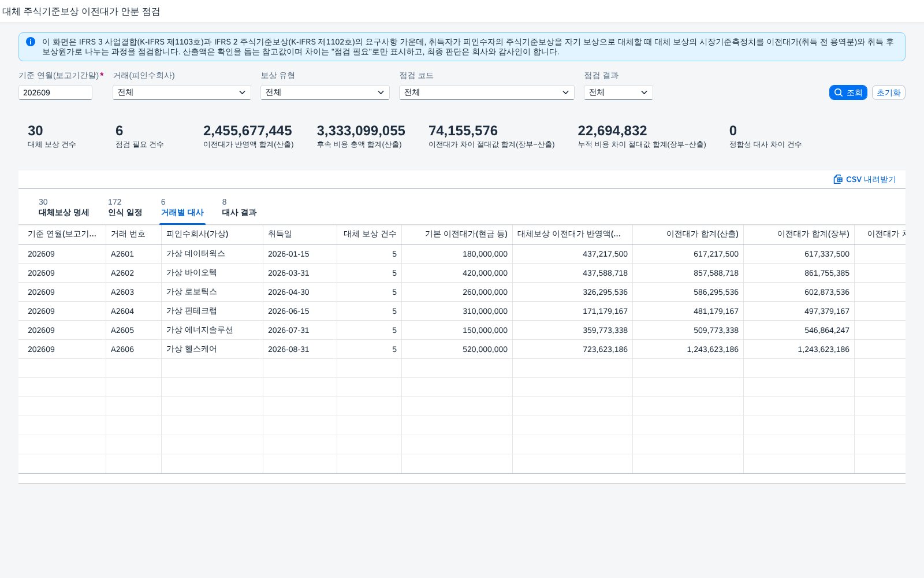Click the blue information icon in banner

click(x=31, y=42)
